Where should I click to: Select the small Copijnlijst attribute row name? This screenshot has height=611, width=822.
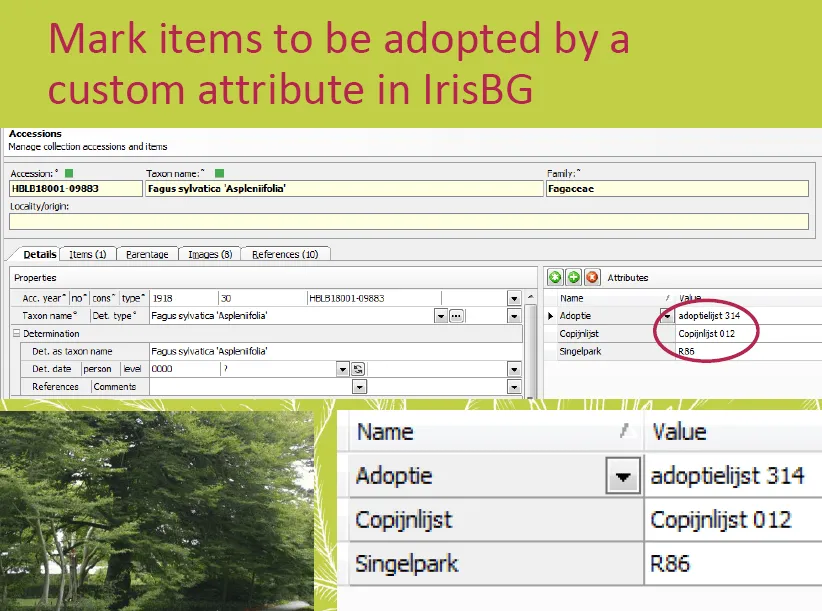579,334
